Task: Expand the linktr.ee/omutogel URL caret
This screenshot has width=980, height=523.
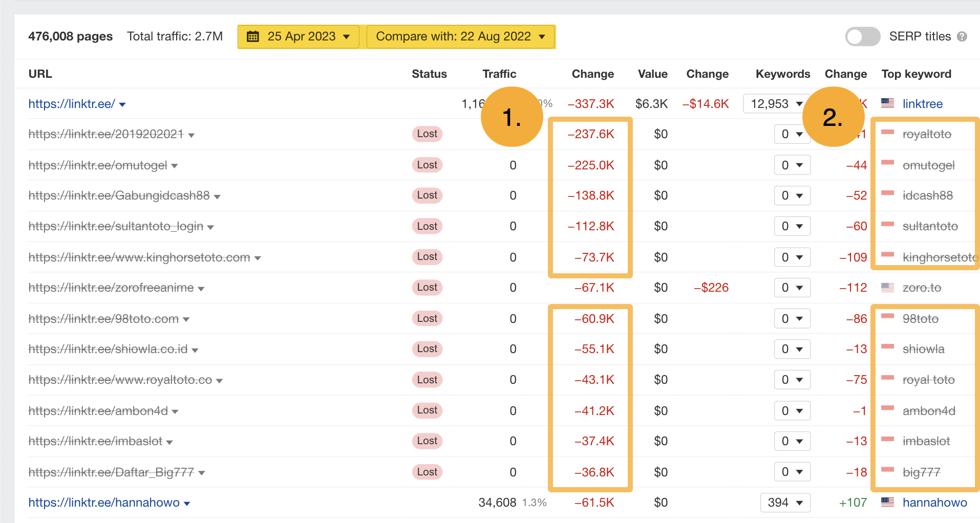Action: 175,165
